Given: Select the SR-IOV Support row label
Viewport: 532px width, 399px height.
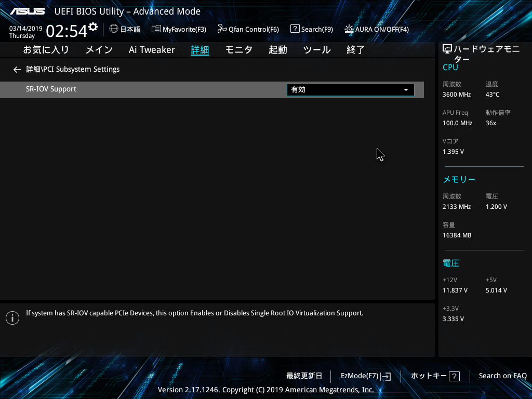Looking at the screenshot, I should tap(51, 89).
